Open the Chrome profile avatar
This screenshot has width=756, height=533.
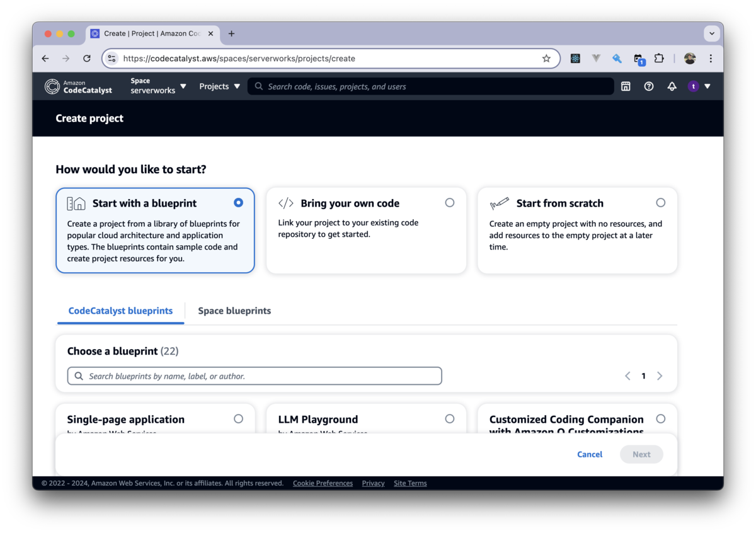click(690, 59)
